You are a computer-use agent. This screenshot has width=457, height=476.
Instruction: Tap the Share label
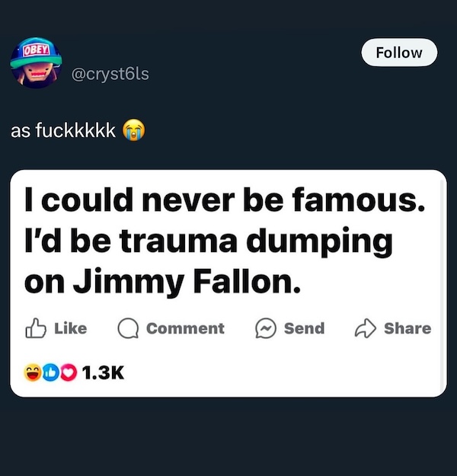pyautogui.click(x=407, y=328)
